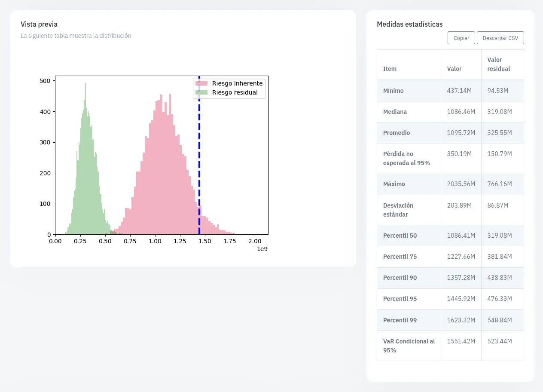The height and width of the screenshot is (392, 543).
Task: Select 'VaR Condicional al 95%' row label
Action: [409, 346]
